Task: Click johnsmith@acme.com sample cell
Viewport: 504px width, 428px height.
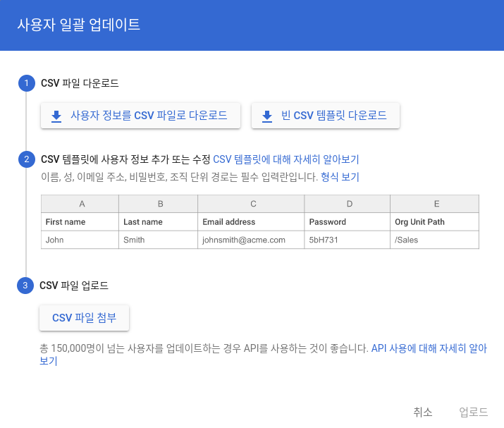Action: [251, 240]
